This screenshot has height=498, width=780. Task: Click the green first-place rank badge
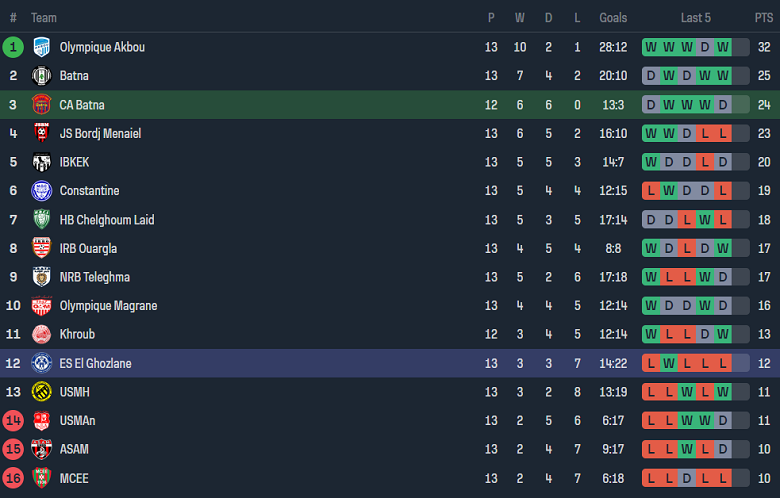(13, 47)
